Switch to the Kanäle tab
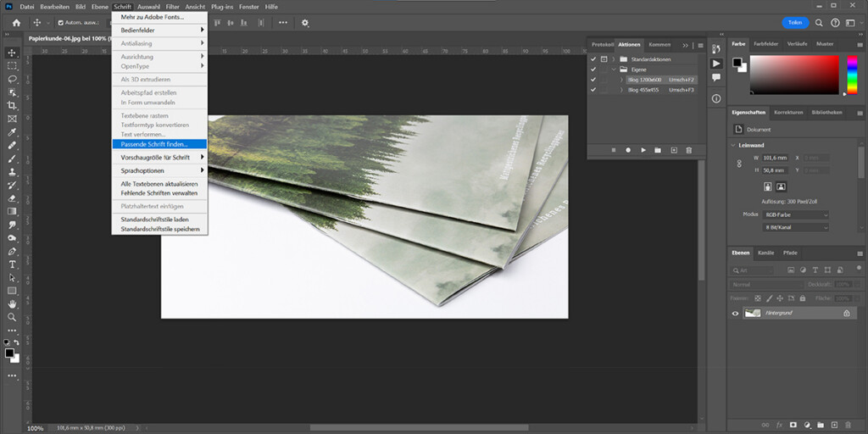This screenshot has width=868, height=434. [765, 253]
